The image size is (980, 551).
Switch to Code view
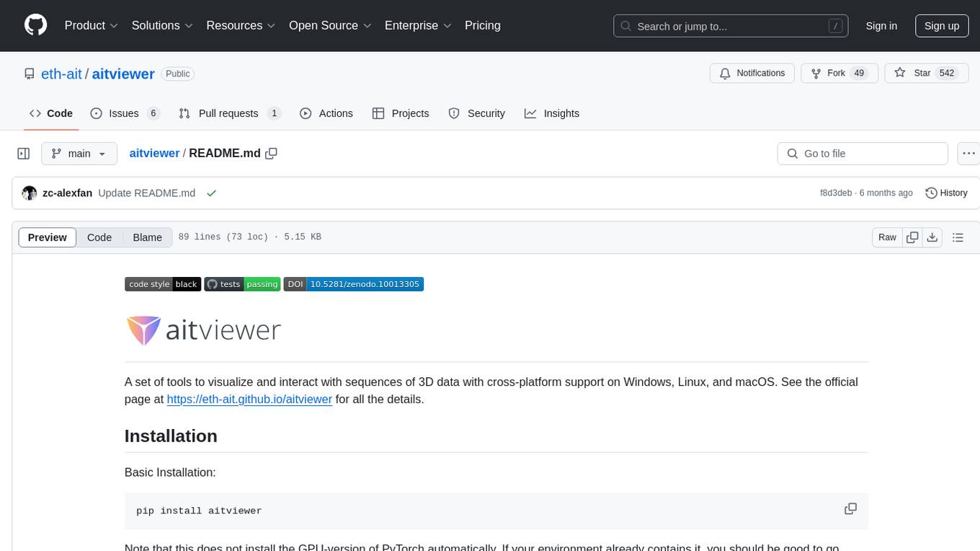[99, 237]
